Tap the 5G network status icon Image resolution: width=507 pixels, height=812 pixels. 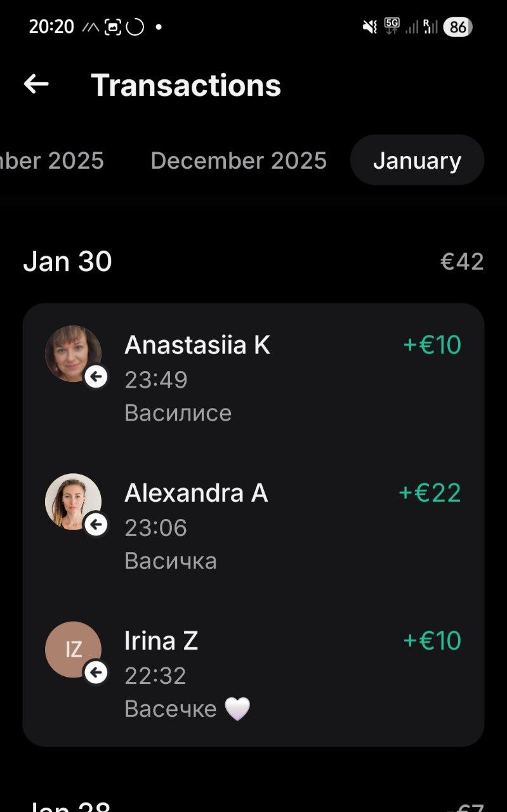pos(392,26)
